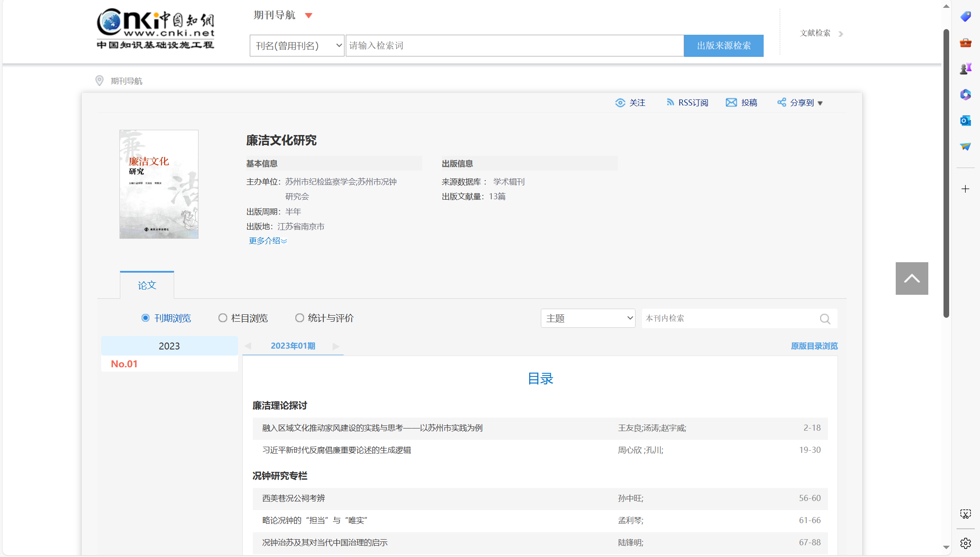Open 原版目录浏览 link

(814, 346)
